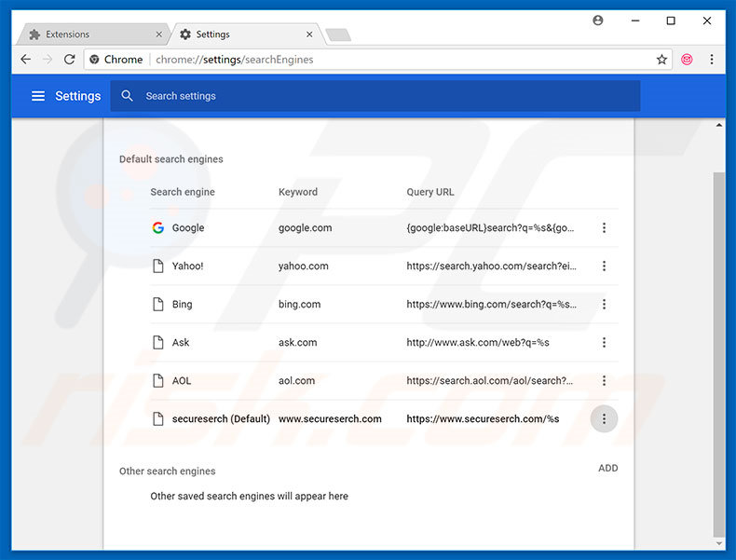Click the Chrome site info icon in address bar
Image resolution: width=736 pixels, height=560 pixels.
pos(94,59)
